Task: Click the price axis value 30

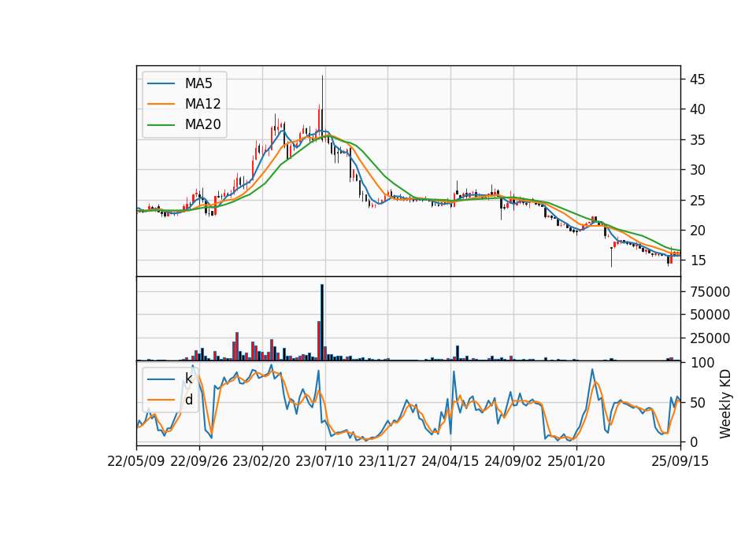Action: (x=697, y=170)
